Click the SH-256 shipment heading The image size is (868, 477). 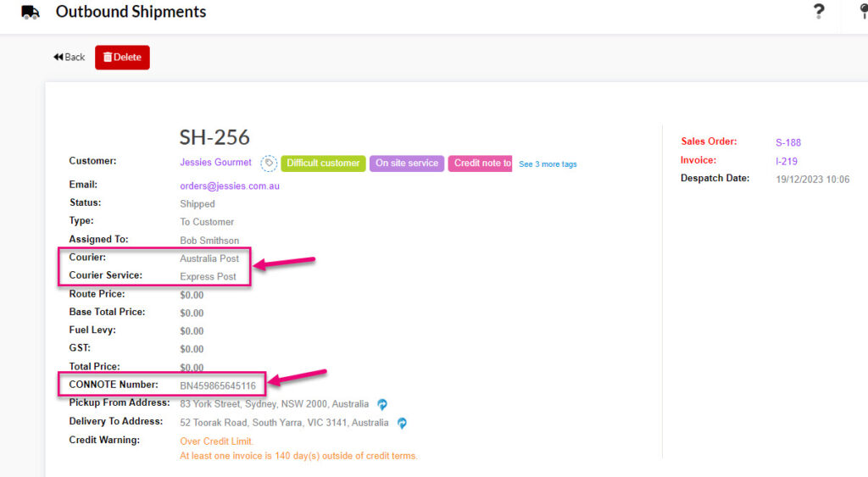point(214,137)
